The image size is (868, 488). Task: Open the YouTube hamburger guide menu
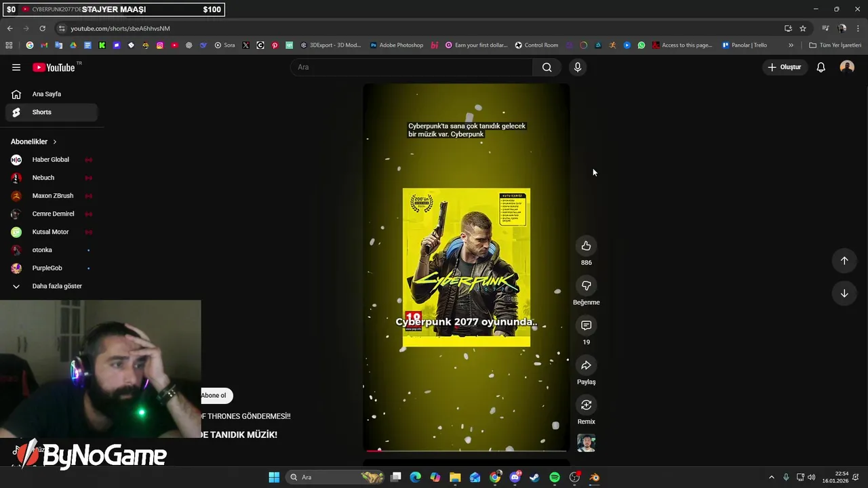pyautogui.click(x=16, y=67)
